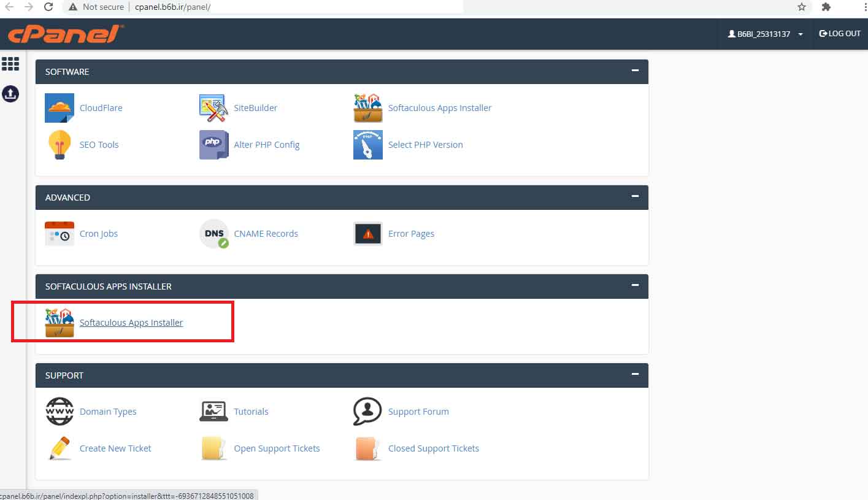
Task: Open the B6BI_25313137 user dropdown
Action: pos(766,34)
